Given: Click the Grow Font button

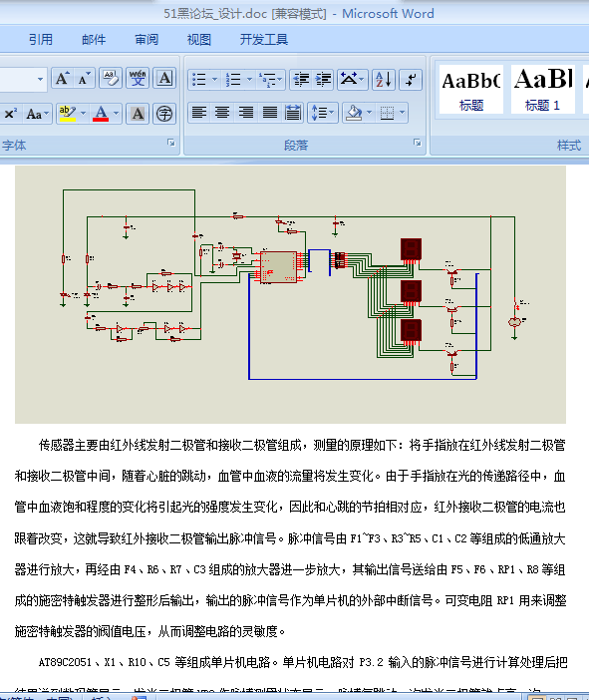Looking at the screenshot, I should click(x=62, y=79).
